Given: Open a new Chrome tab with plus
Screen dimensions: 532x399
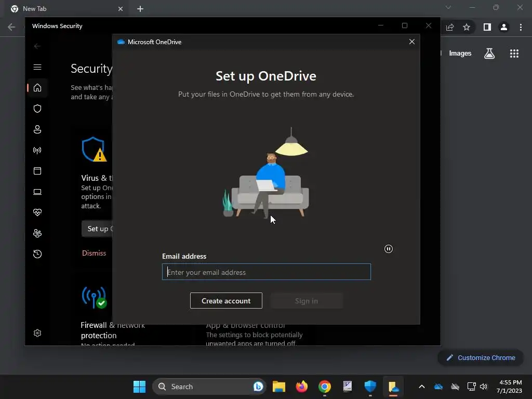Looking at the screenshot, I should point(140,9).
